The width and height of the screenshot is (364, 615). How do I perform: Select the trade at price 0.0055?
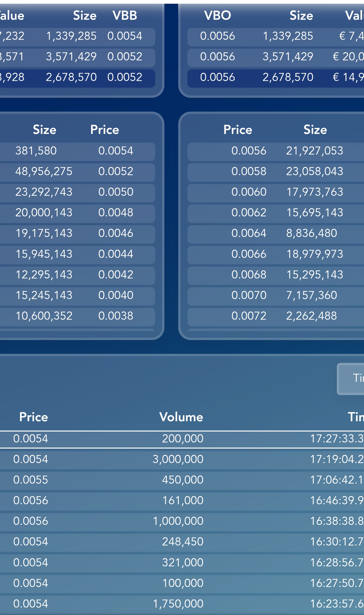coord(182,480)
